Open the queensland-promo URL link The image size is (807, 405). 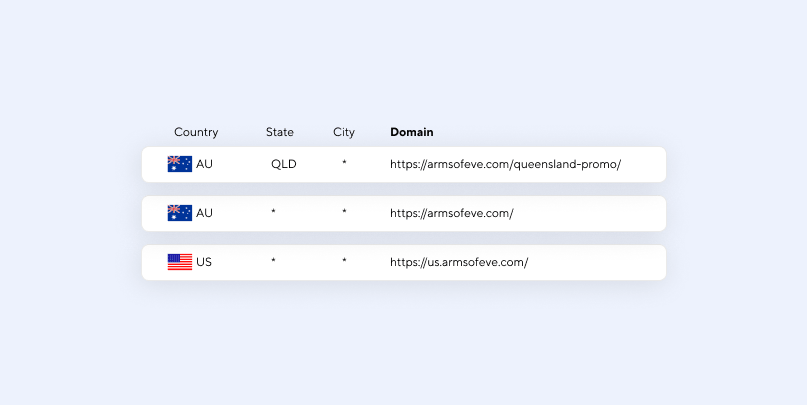pos(505,164)
